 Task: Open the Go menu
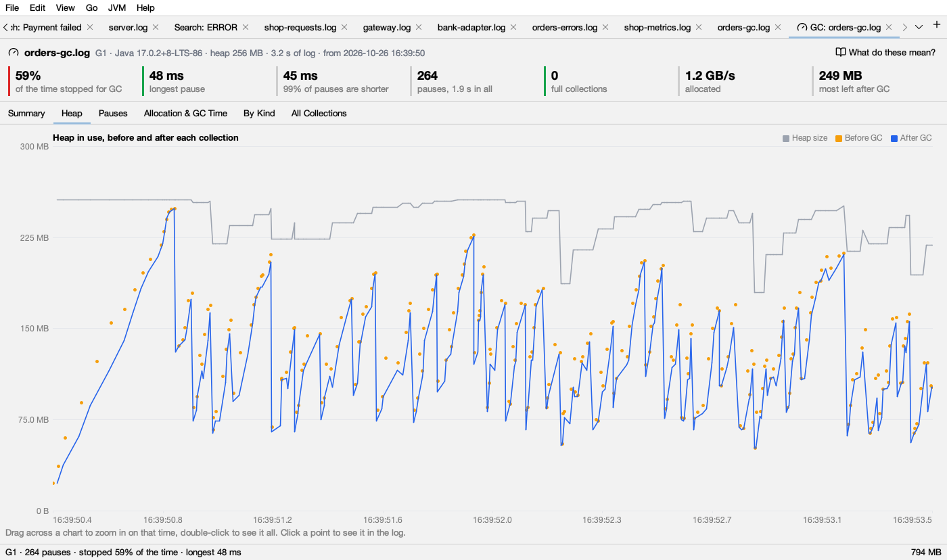pos(92,7)
